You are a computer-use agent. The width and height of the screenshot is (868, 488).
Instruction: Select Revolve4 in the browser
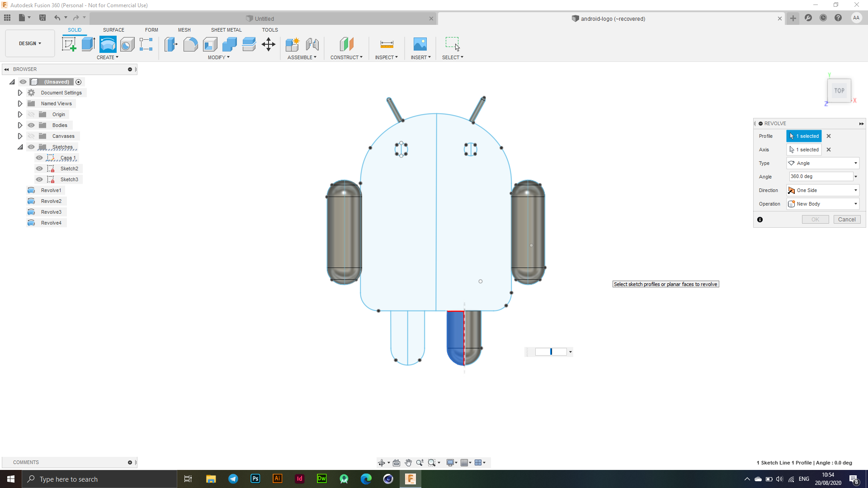51,223
